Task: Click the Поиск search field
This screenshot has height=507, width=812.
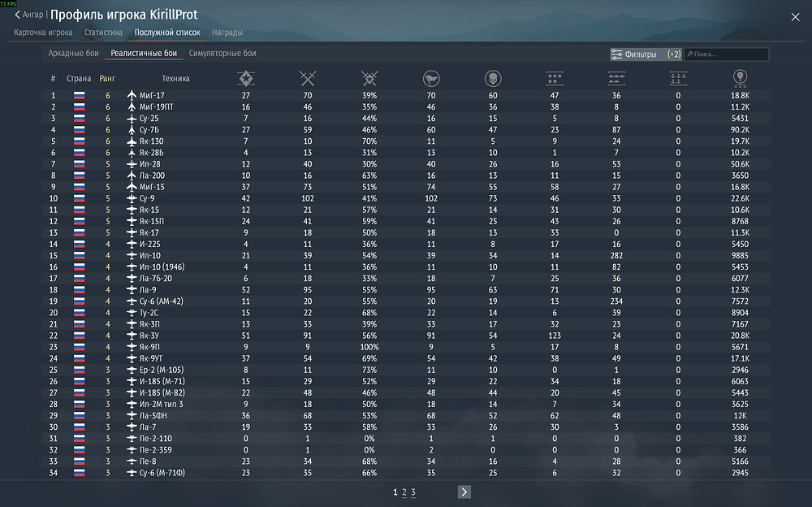Action: tap(727, 54)
